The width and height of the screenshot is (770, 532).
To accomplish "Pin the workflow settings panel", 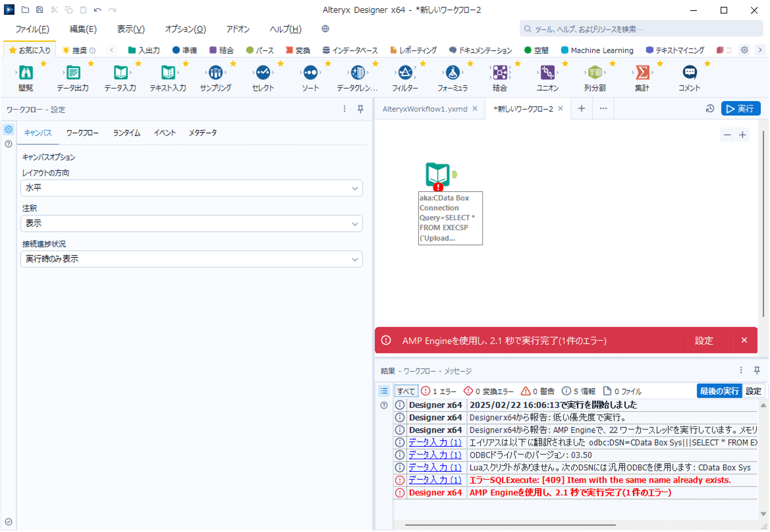I will coord(360,109).
